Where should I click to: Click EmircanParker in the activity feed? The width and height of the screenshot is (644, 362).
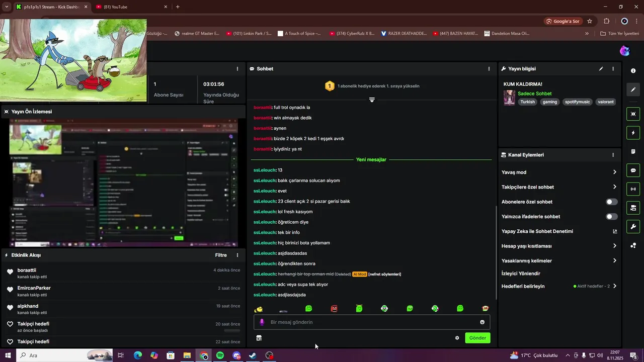click(34, 288)
